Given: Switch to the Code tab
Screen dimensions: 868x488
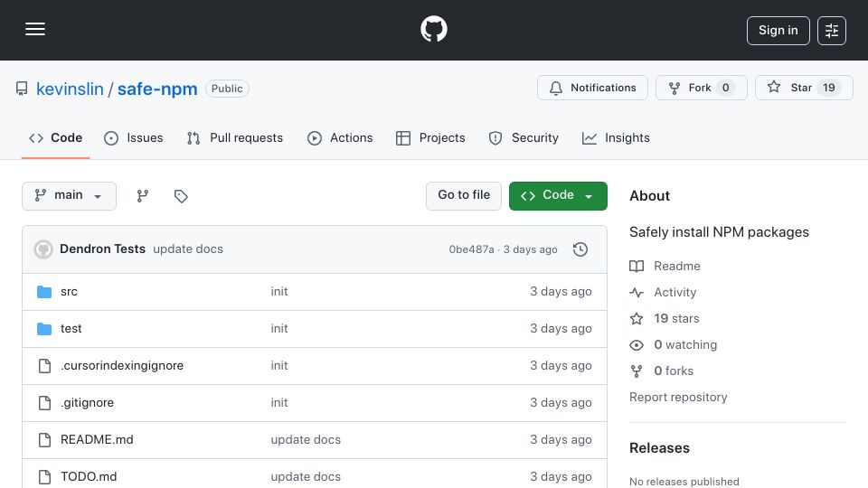Looking at the screenshot, I should tap(55, 138).
